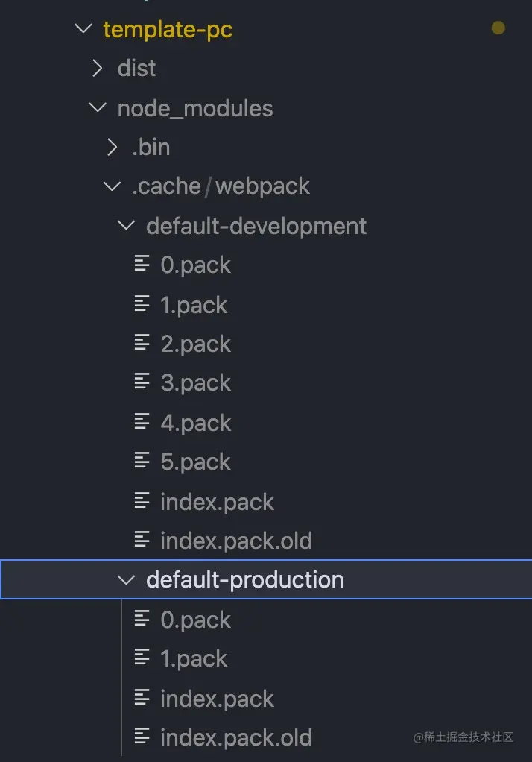This screenshot has height=762, width=532.
Task: Click file icon beside index.pack in default-development
Action: click(x=142, y=501)
